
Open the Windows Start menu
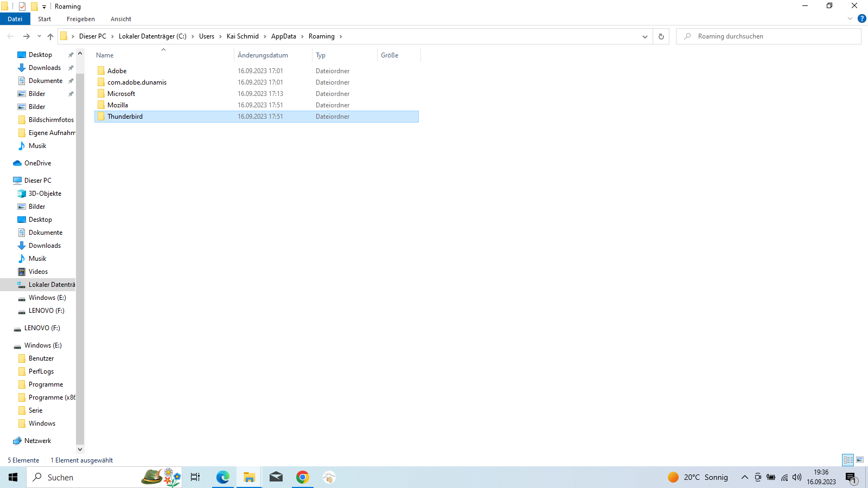[13, 477]
